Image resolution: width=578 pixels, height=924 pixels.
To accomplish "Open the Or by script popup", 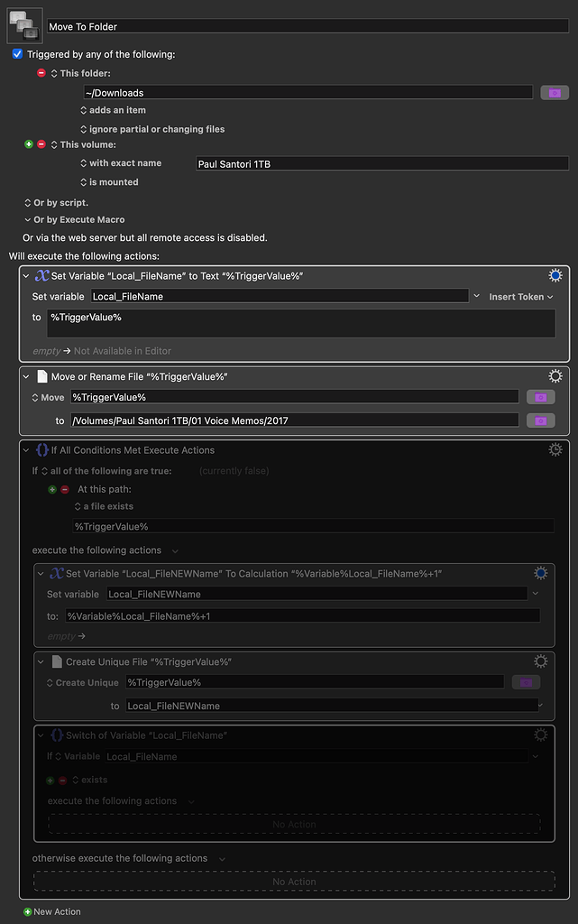I will pos(56,203).
